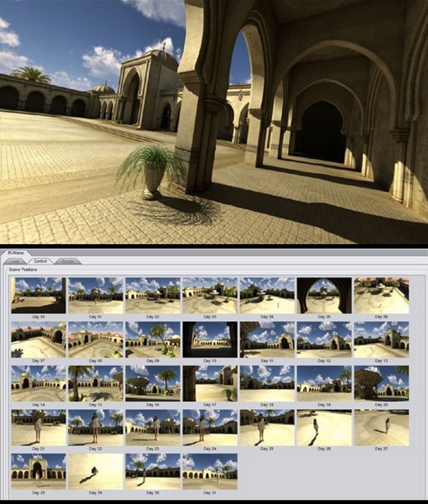Choose the Day 09 palm tree thumbnail
Image resolution: width=428 pixels, height=504 pixels.
click(x=152, y=338)
